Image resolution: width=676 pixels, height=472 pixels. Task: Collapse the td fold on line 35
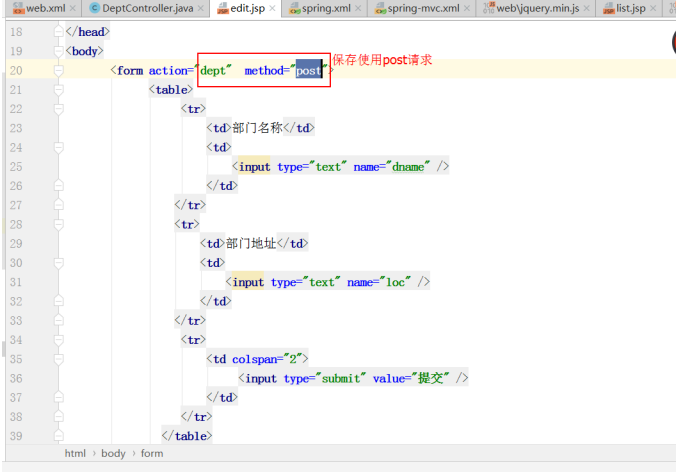(x=59, y=359)
